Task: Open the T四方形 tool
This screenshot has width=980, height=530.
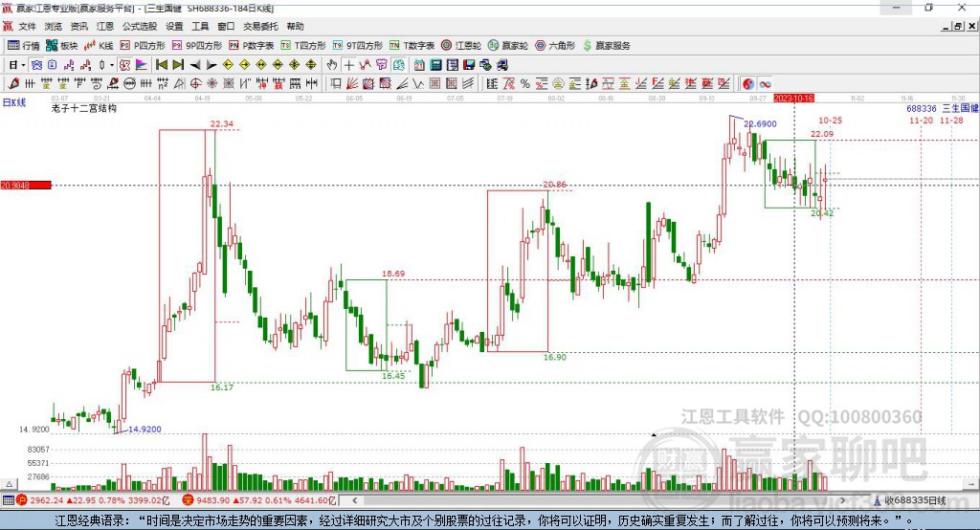Action: point(303,46)
